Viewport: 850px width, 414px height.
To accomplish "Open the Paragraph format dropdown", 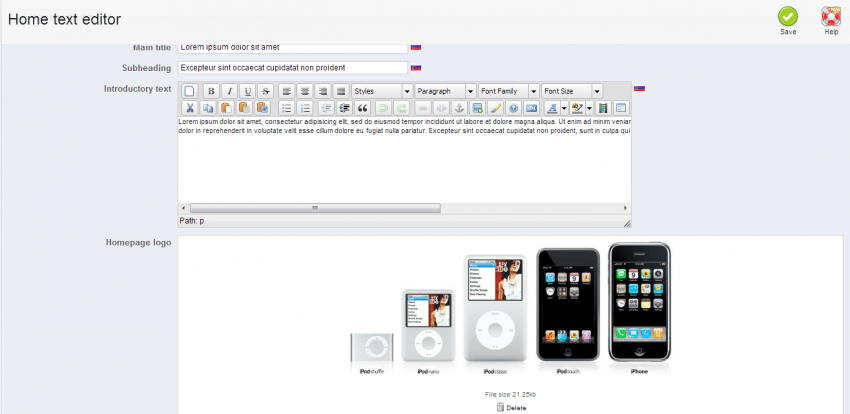I will [x=445, y=91].
